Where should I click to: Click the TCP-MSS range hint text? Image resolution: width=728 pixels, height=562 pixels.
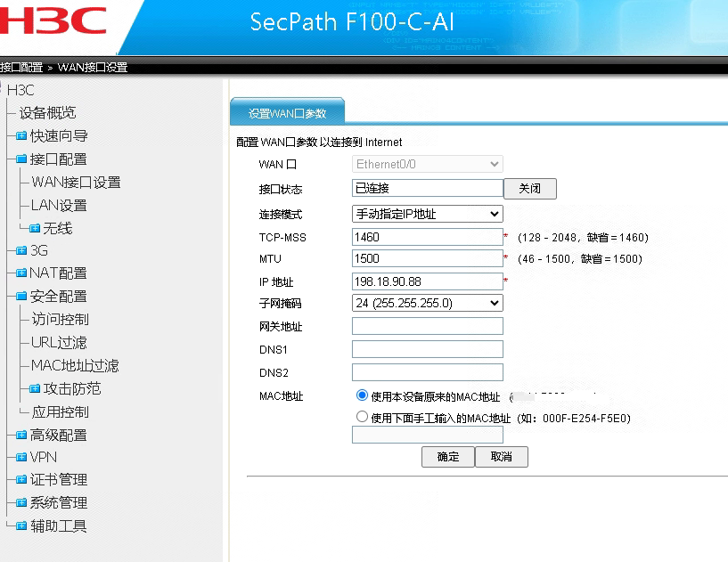pos(583,238)
